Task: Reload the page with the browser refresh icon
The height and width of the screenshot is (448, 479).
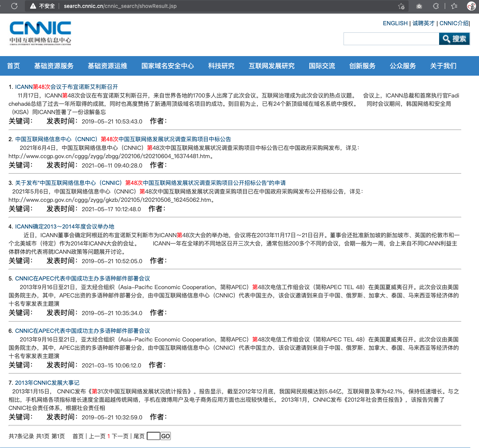Action: pyautogui.click(x=14, y=6)
